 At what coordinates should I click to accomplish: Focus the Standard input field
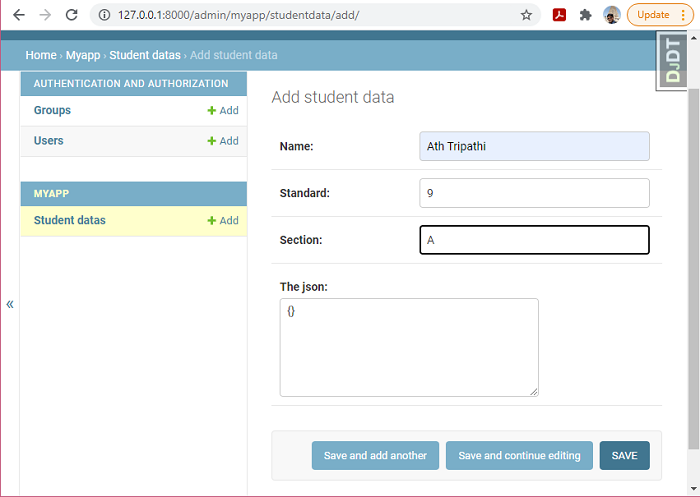click(534, 193)
